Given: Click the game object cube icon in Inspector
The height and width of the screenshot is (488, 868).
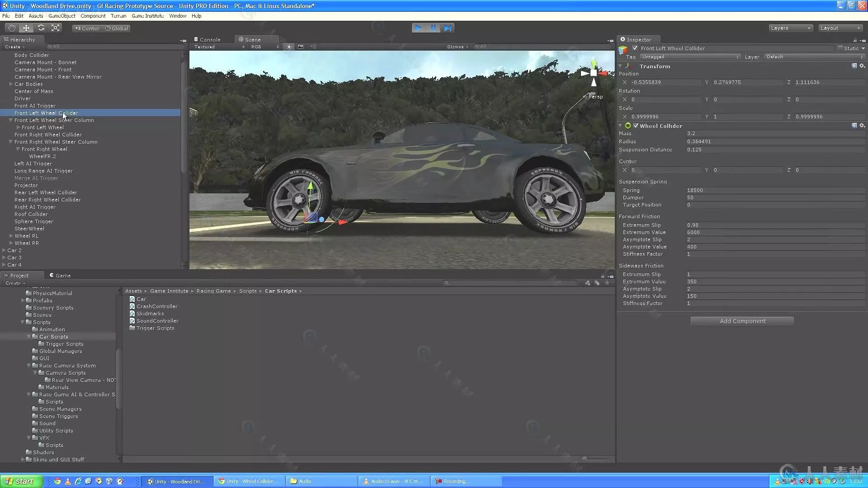Looking at the screenshot, I should coord(623,49).
